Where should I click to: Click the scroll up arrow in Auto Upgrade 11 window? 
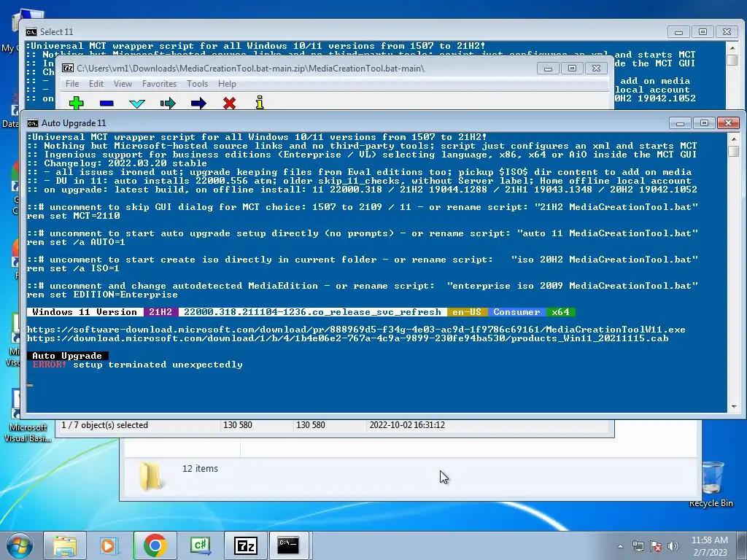734,139
